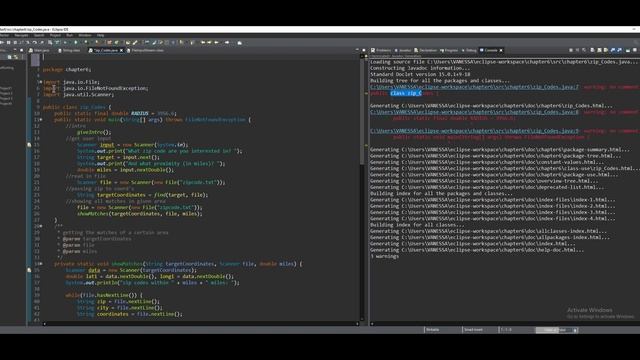The width and height of the screenshot is (640, 360).
Task: Open the Declaration view tab
Action: 426,50
